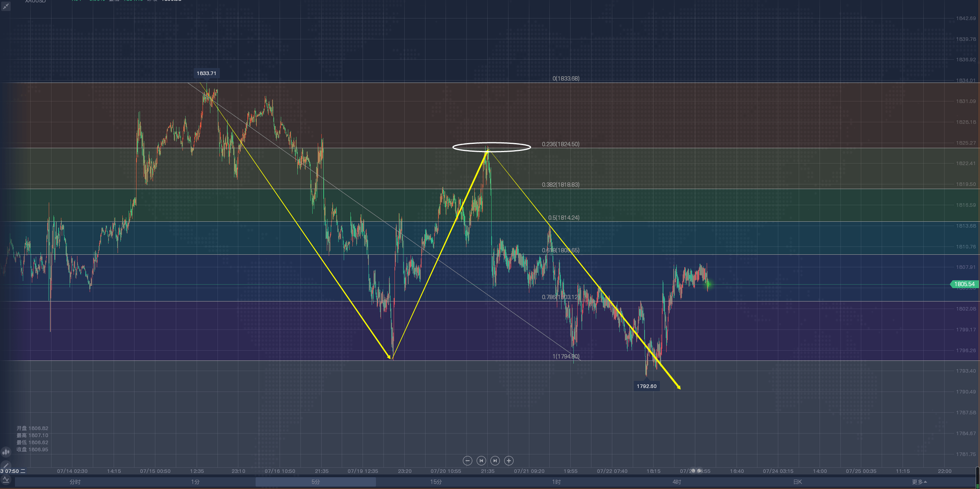This screenshot has height=489, width=980.
Task: Click the 07/22 07:40 time axis label
Action: point(612,471)
